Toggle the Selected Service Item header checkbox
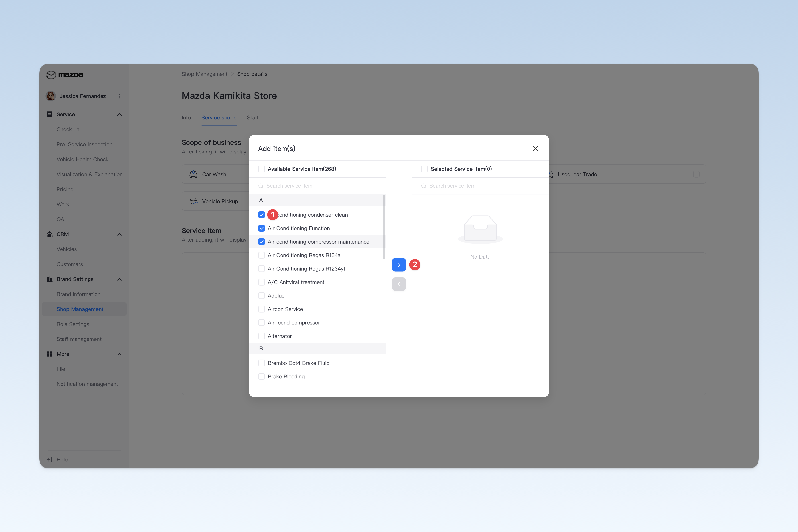Viewport: 798px width, 532px height. pyautogui.click(x=424, y=169)
